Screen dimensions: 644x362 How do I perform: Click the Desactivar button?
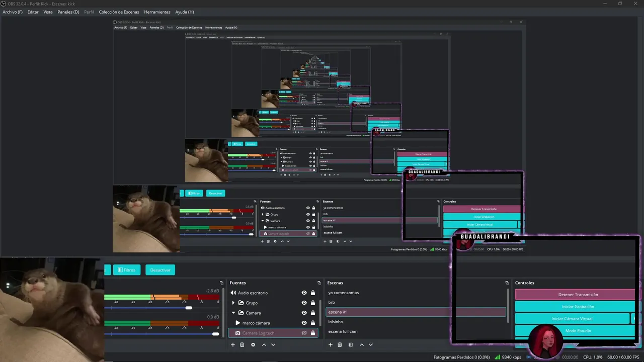[x=160, y=270]
